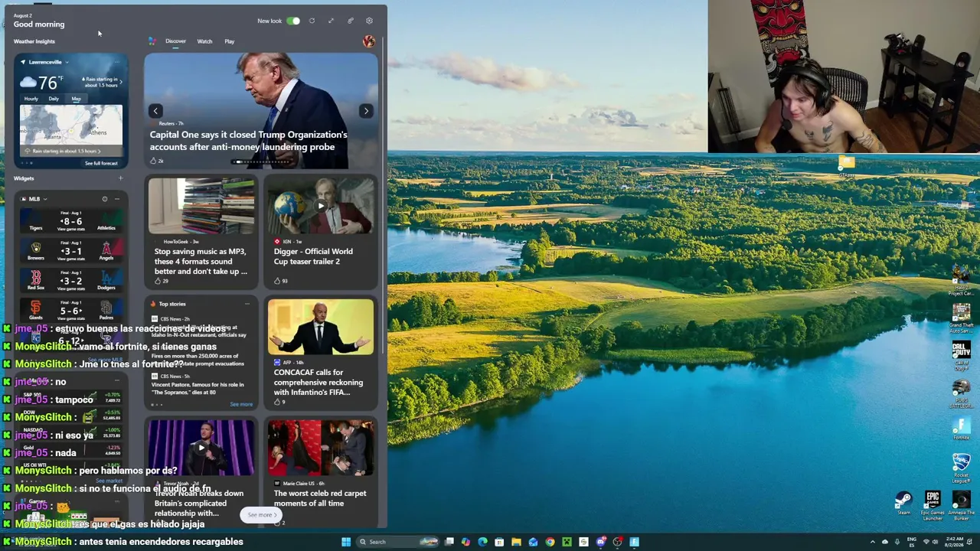Open Outlook mail from the taskbar
Image resolution: width=980 pixels, height=551 pixels.
533,542
